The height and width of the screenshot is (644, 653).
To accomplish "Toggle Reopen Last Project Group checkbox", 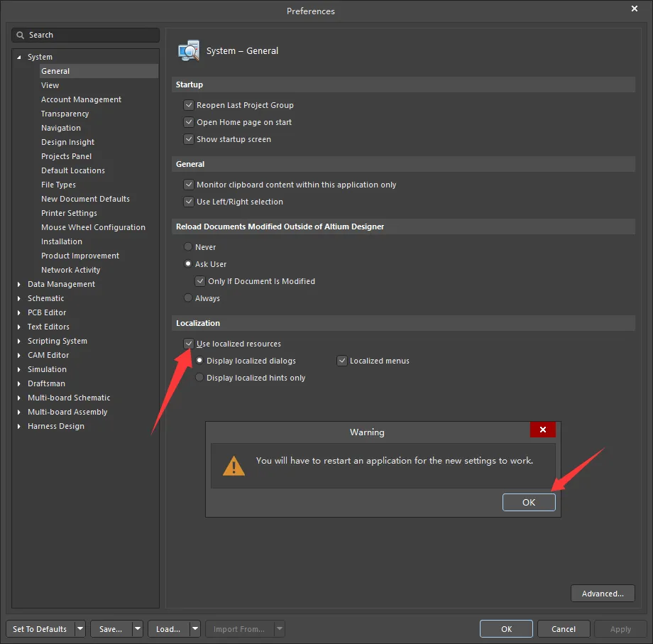I will click(x=189, y=105).
